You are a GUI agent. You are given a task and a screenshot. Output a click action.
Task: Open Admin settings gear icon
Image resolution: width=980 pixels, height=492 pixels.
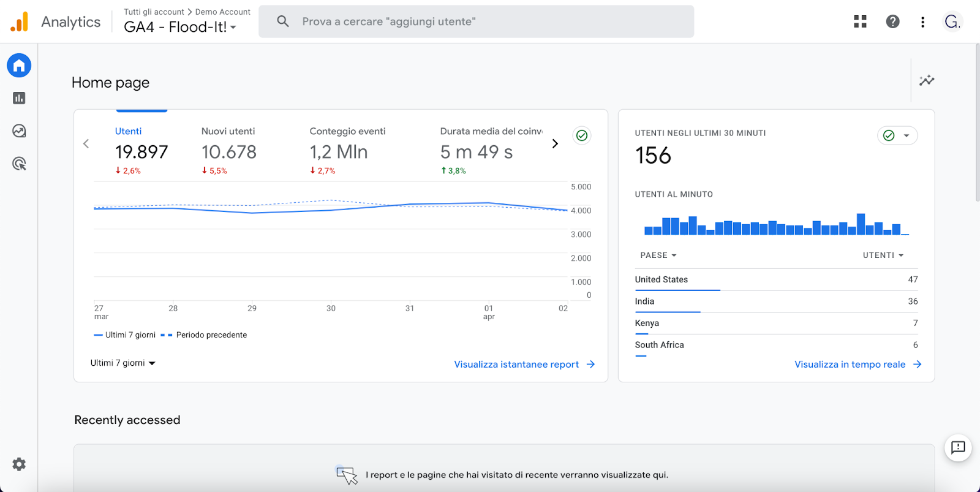coord(19,464)
